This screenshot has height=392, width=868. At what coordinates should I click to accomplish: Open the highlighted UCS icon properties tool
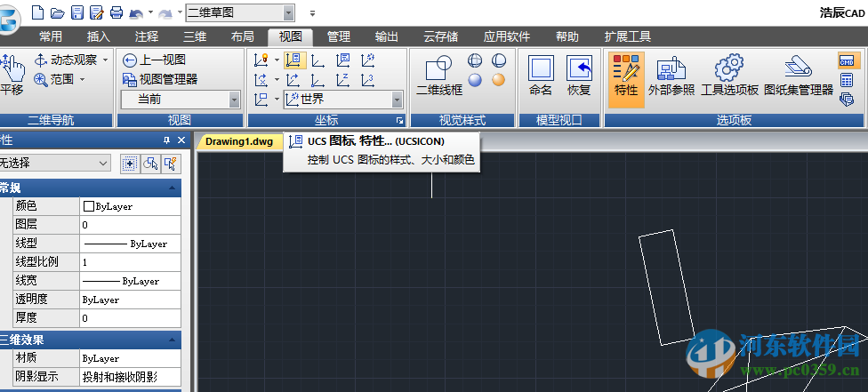point(294,60)
